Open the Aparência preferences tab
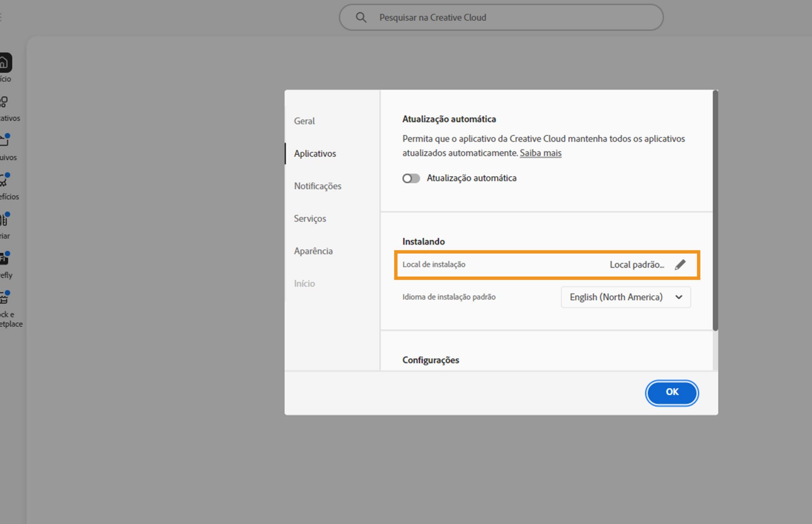 click(313, 251)
